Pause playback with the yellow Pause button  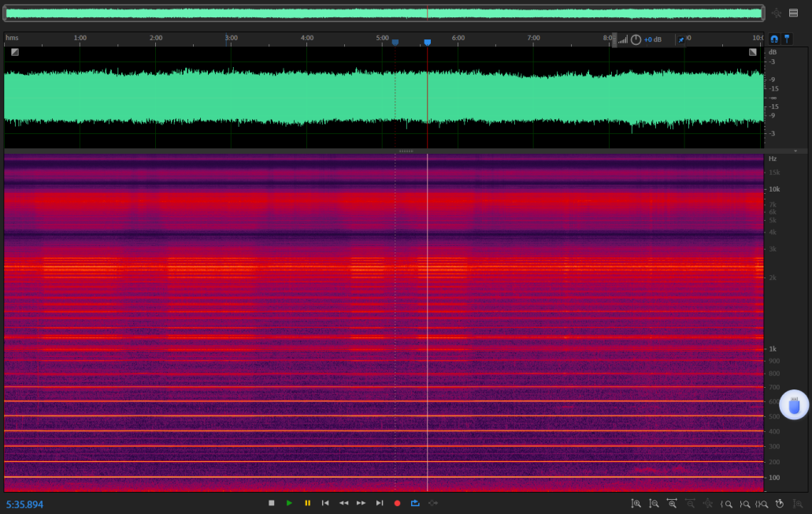tap(307, 503)
